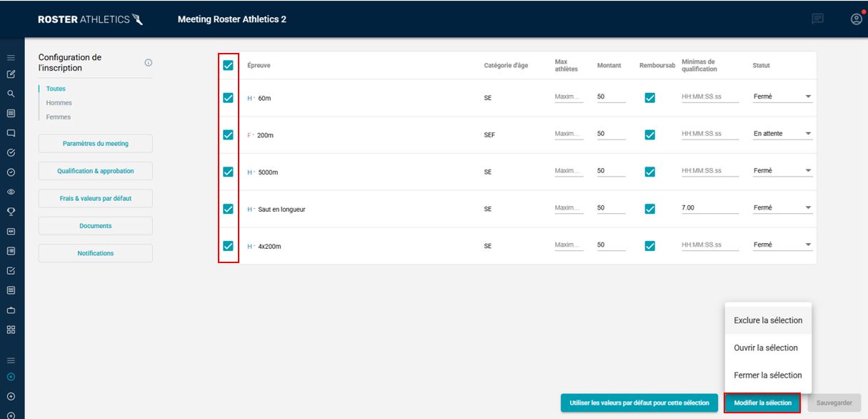
Task: Open the Statut dropdown for the 60m row
Action: (783, 97)
